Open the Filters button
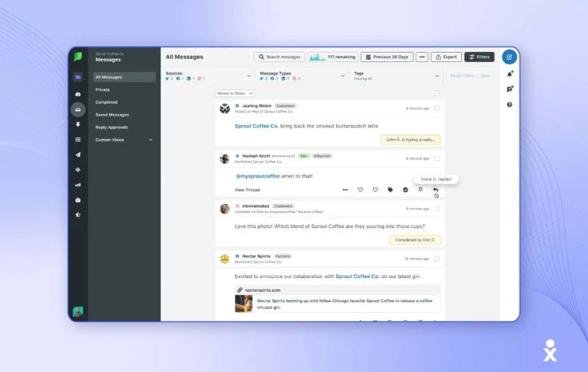588x372 pixels. [x=479, y=57]
